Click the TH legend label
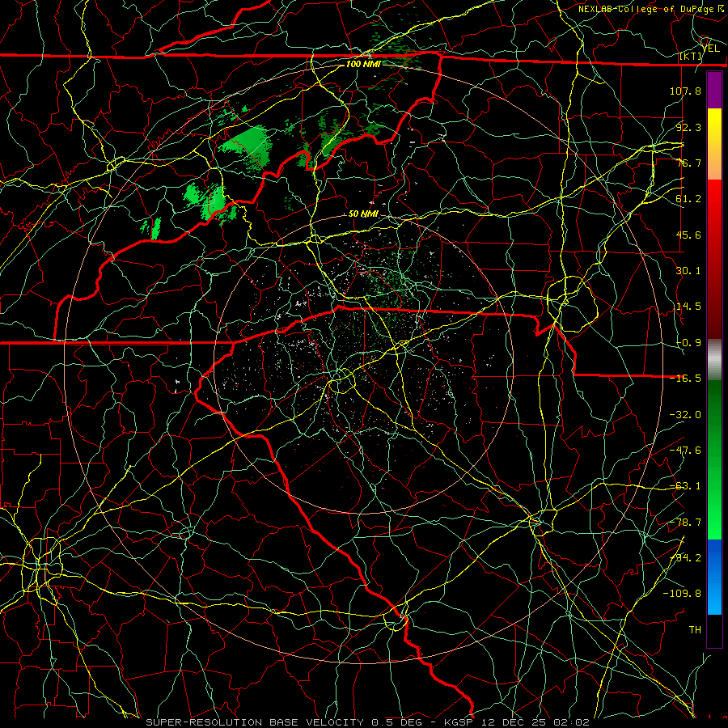The image size is (728, 728). tap(695, 630)
